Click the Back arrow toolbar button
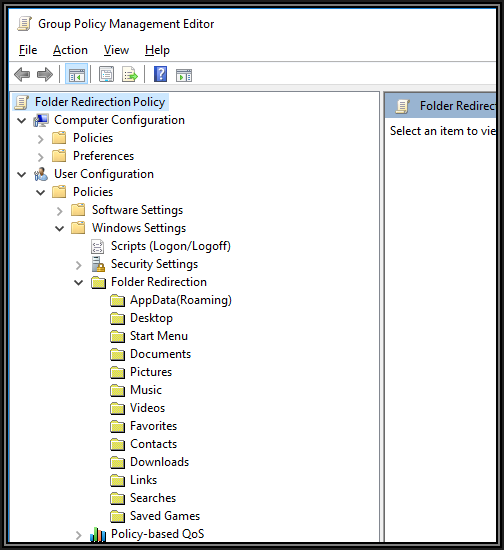This screenshot has width=504, height=550. [22, 74]
